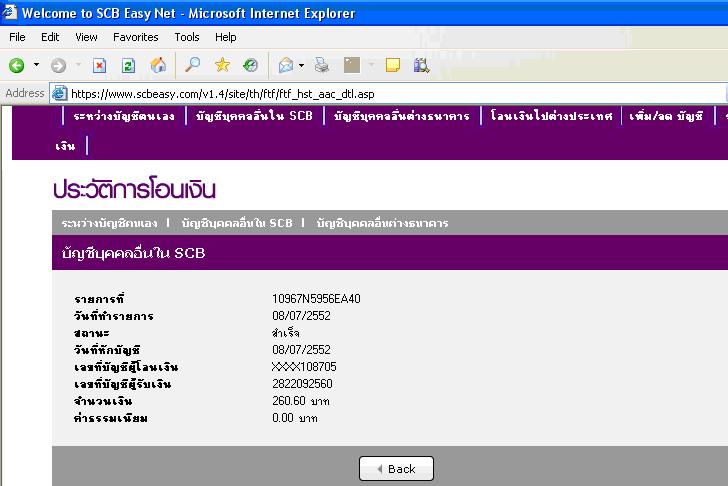Click the amount 260.60 value
Screen dimensions: 728x486
289,401
